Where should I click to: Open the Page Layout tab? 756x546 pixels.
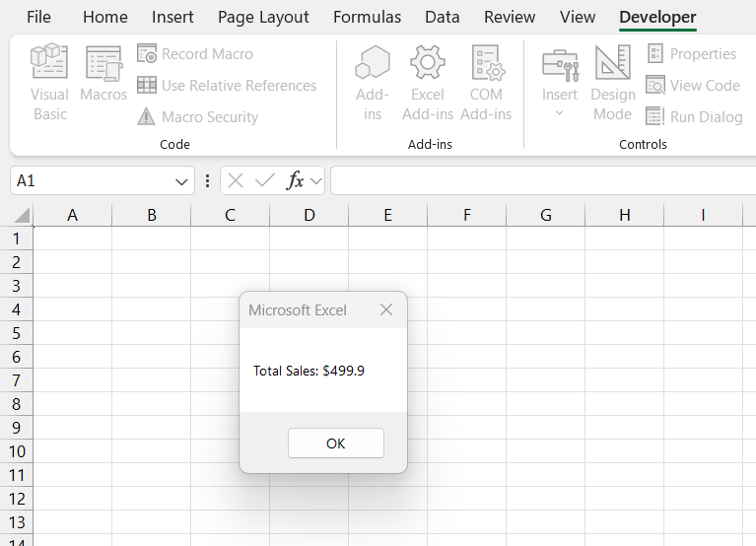263,17
